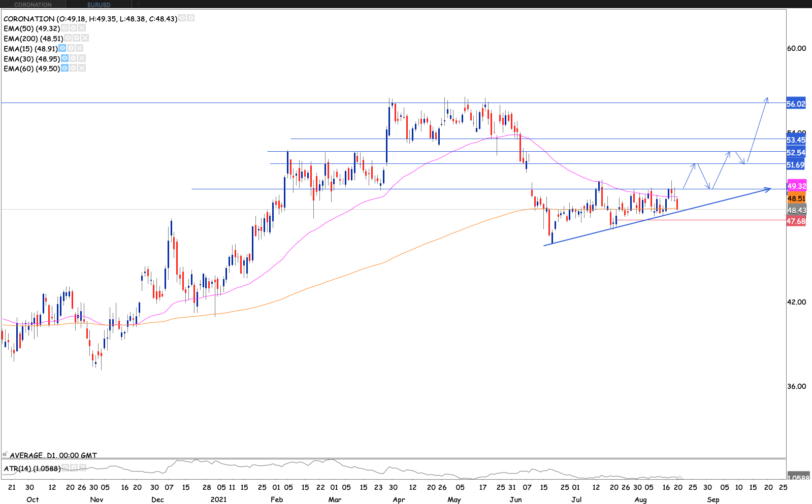Remove the EMA(200) indicator with its X icon
The width and height of the screenshot is (812, 504).
click(85, 38)
